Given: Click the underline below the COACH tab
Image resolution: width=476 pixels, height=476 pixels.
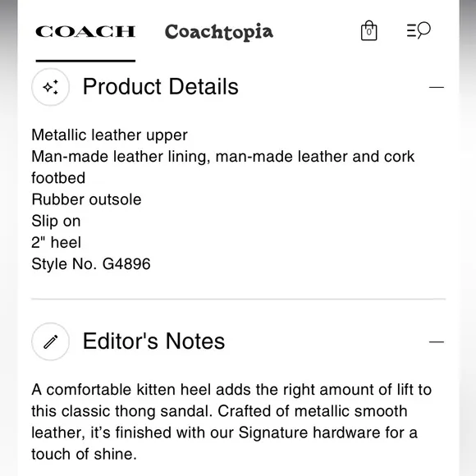Looking at the screenshot, I should coord(85,61).
